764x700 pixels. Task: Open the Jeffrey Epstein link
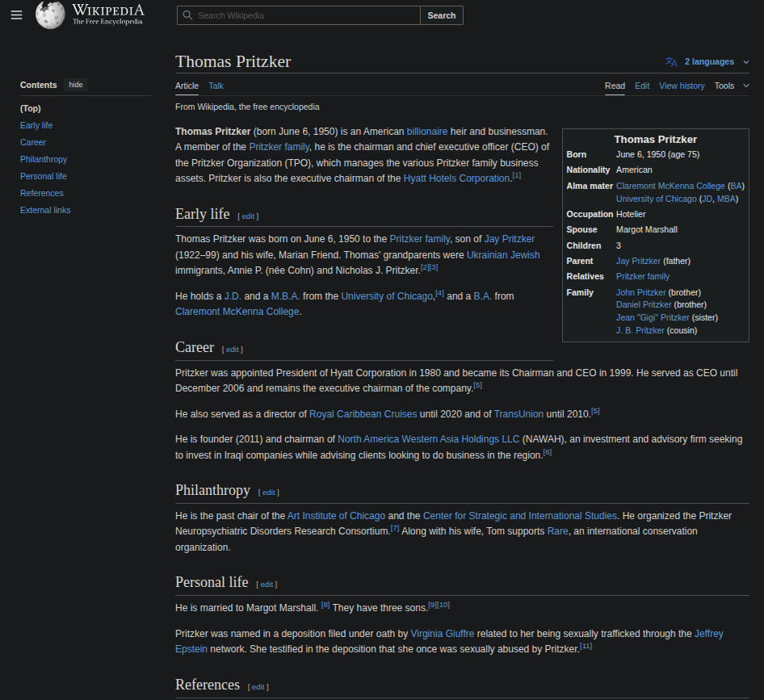(x=708, y=634)
